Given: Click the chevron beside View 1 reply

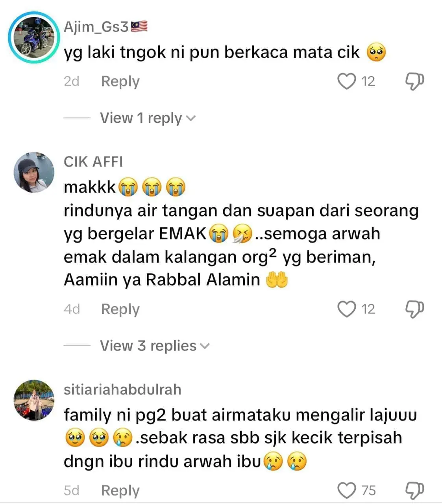Looking at the screenshot, I should (190, 118).
